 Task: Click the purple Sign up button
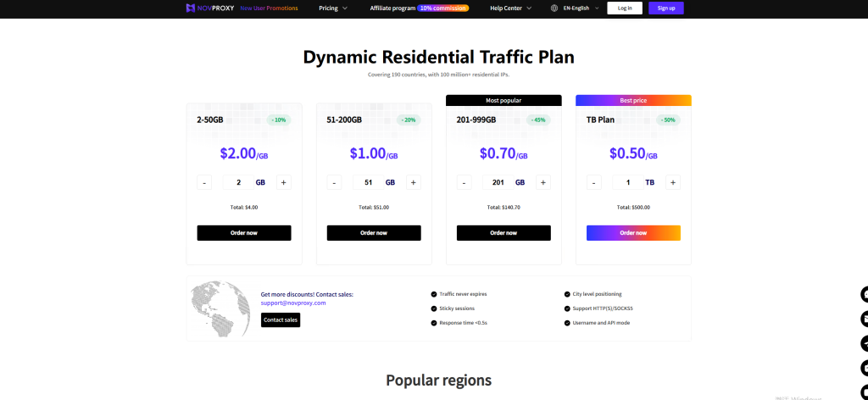666,8
